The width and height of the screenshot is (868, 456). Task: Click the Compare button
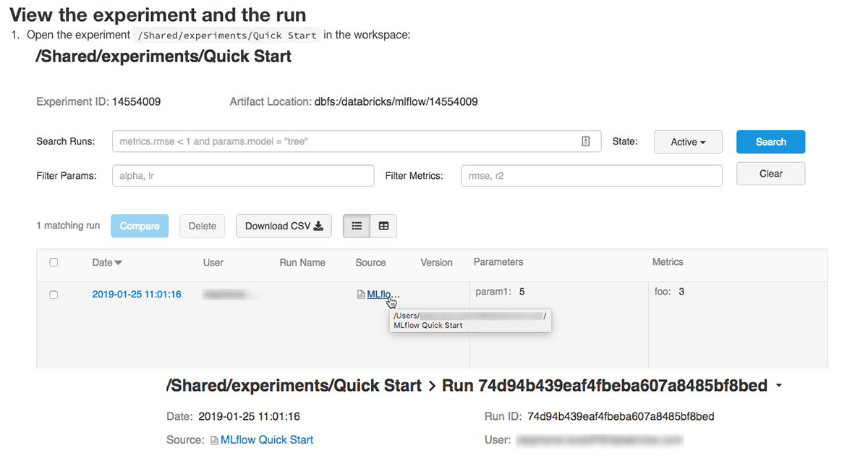[140, 226]
